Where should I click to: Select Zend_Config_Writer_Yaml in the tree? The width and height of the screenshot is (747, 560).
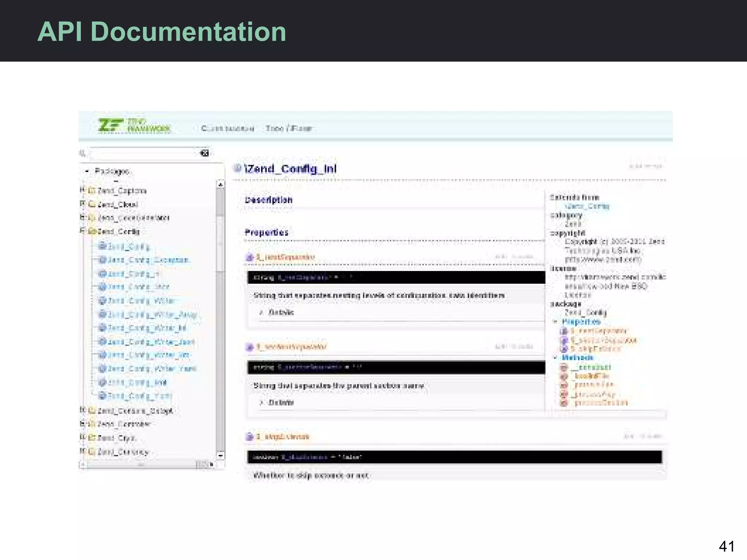pyautogui.click(x=152, y=369)
